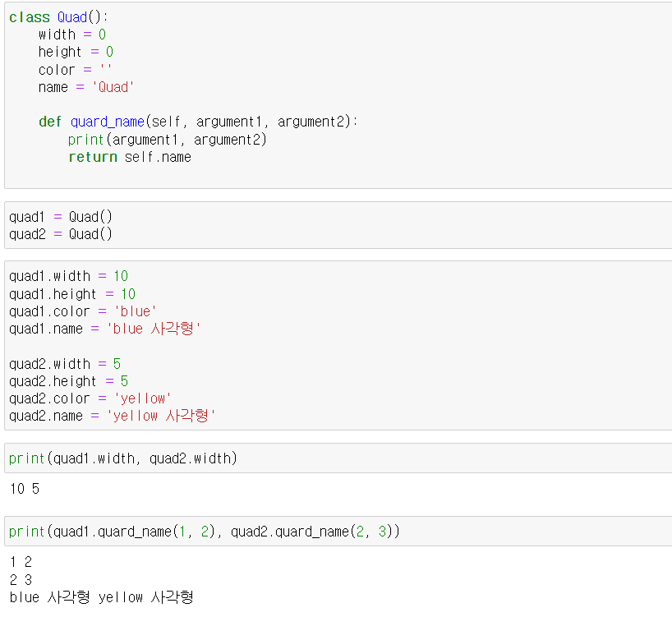Click the 'quad1 = Quad()' line

tap(61, 217)
